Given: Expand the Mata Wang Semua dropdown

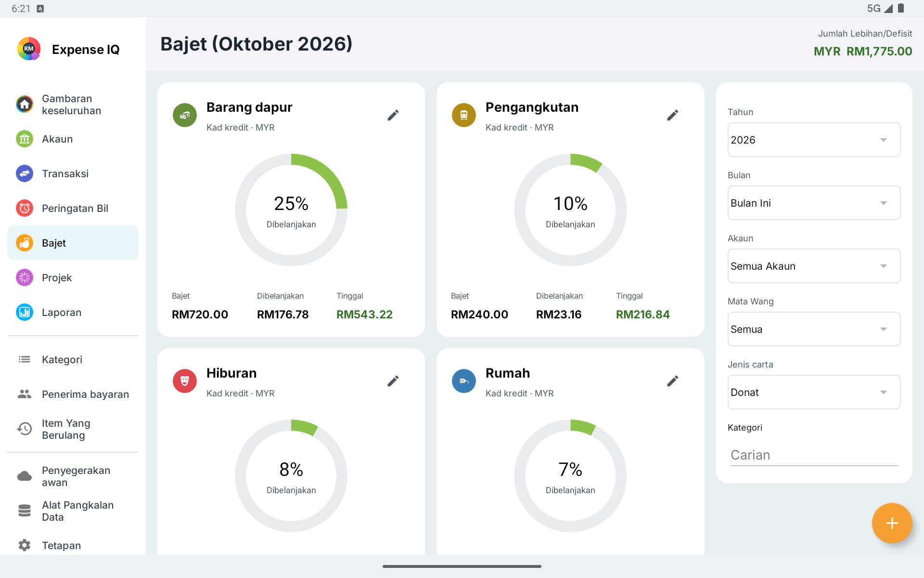Looking at the screenshot, I should [814, 329].
